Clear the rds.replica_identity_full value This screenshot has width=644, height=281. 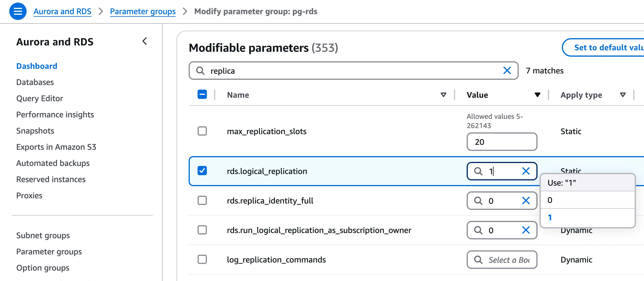tap(526, 201)
